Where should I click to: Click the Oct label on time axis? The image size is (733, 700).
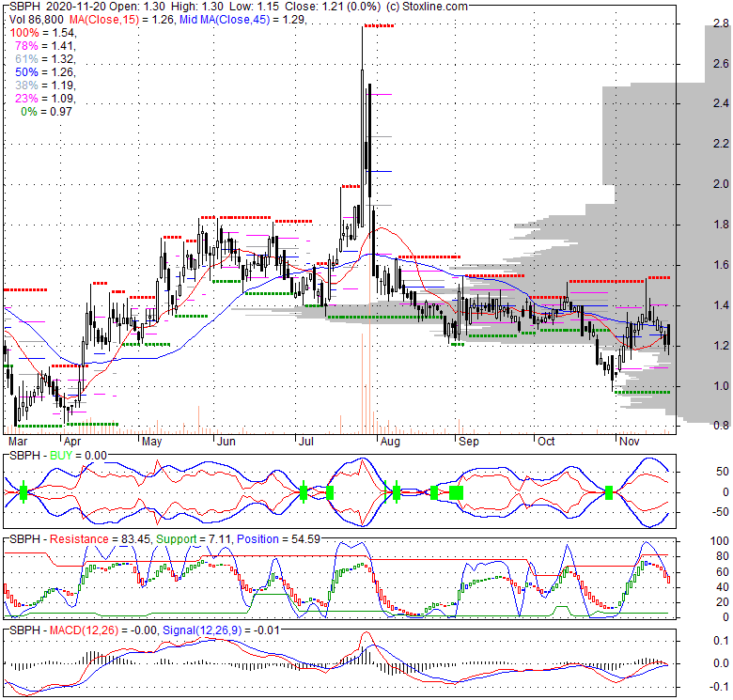click(546, 442)
